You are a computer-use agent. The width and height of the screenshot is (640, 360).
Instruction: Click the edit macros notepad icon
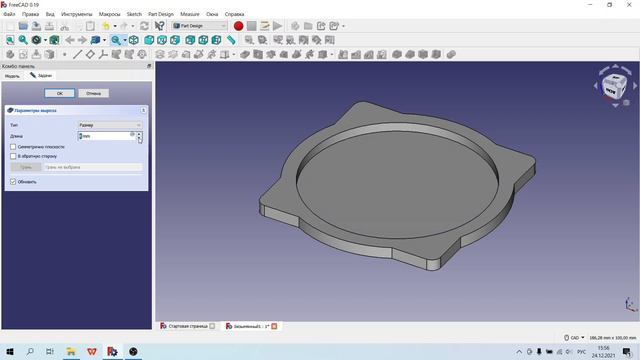(264, 26)
